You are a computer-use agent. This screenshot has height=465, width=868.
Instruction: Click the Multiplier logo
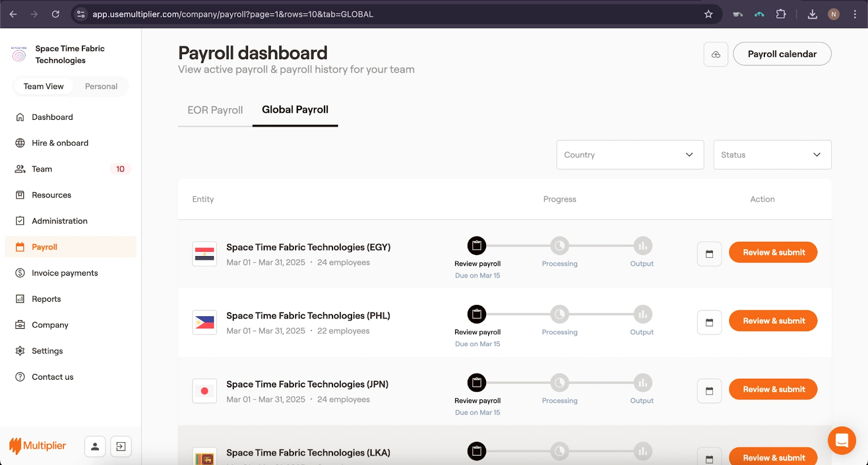[37, 446]
